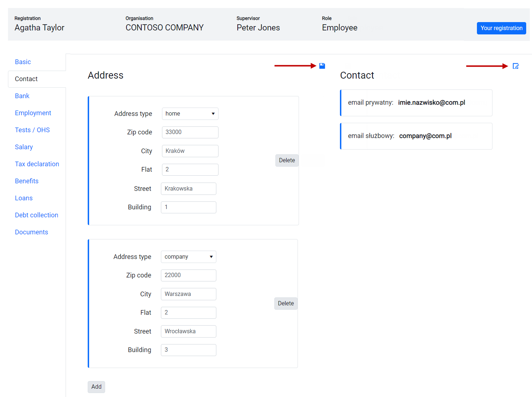View the Benefits section
Image resolution: width=532 pixels, height=397 pixels.
coord(26,181)
